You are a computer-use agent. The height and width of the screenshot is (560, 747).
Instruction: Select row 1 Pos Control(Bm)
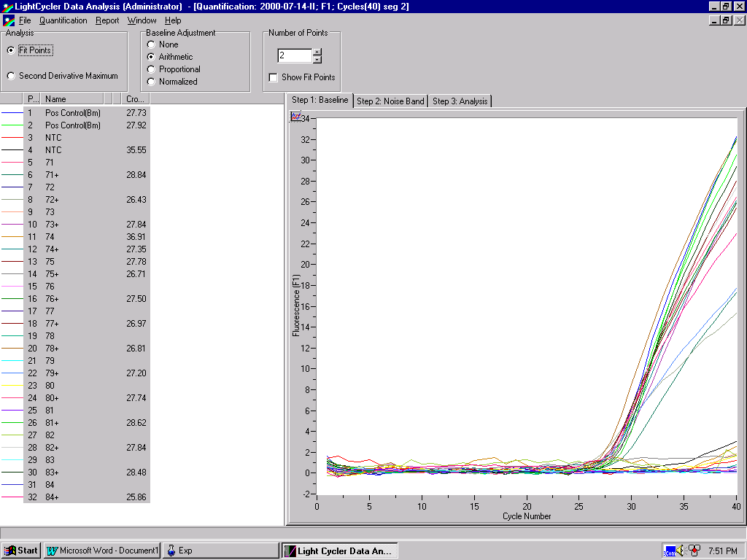[87, 113]
